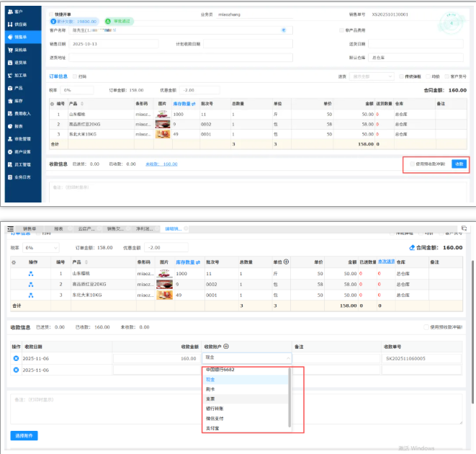Viewport: 476px width, 454px height.
Task: Choose 微信支付 from the account list
Action: pos(215,417)
